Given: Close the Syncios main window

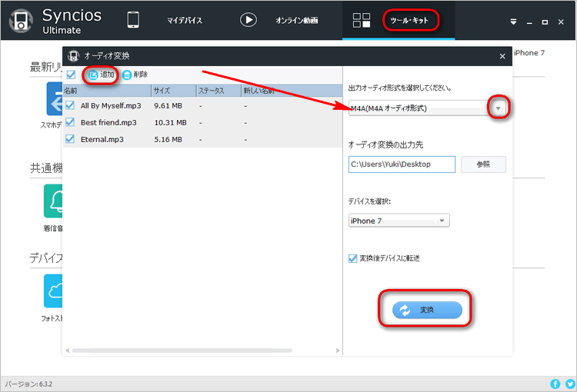Looking at the screenshot, I should [x=561, y=22].
